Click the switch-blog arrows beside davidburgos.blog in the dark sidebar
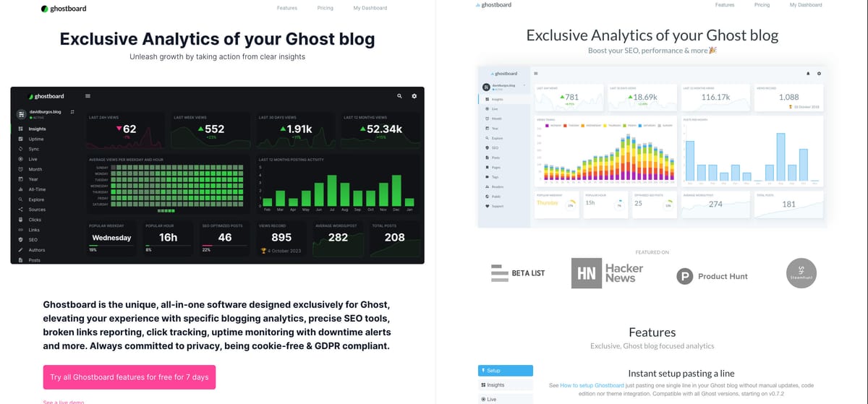 (72, 113)
